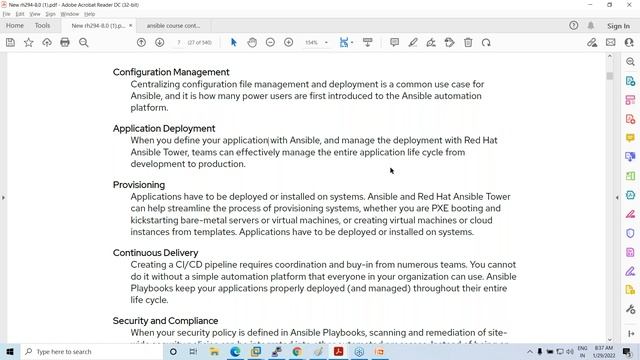640x360 pixels.
Task: Switch to Home tab
Action: point(15,25)
